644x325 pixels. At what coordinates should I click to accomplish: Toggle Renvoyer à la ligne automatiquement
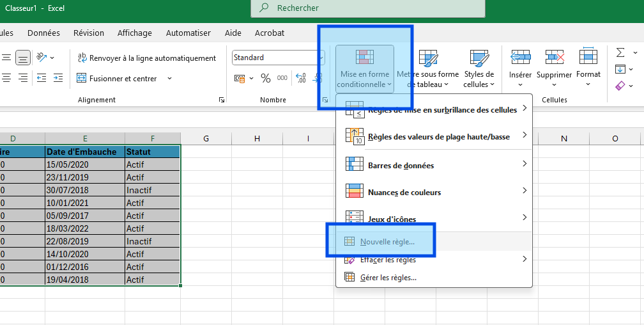coord(147,58)
